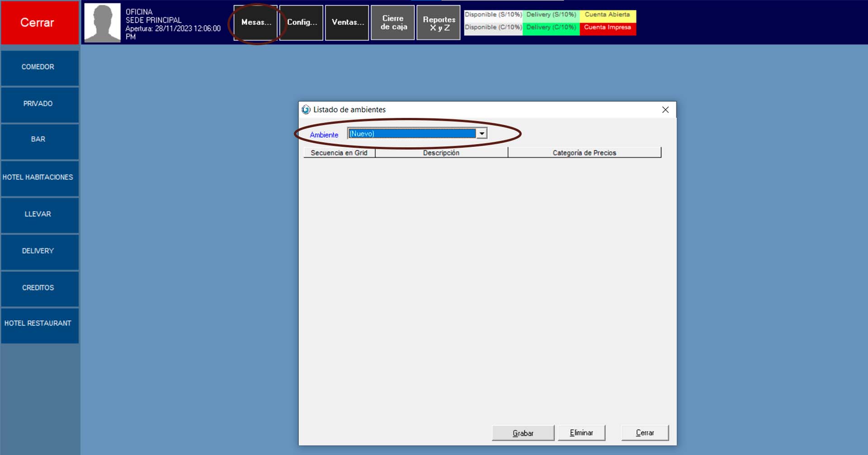Click Cierre de caja button
This screenshot has width=868, height=455.
point(393,23)
